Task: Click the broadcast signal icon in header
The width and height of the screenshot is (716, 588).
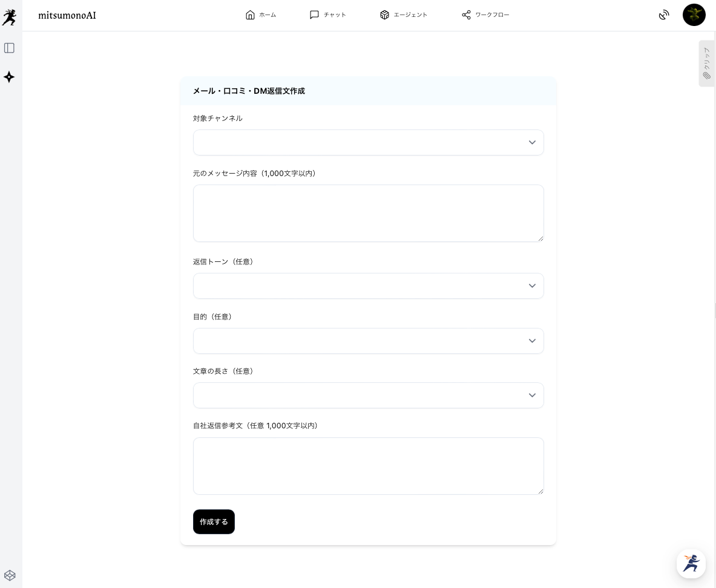Action: pyautogui.click(x=664, y=15)
